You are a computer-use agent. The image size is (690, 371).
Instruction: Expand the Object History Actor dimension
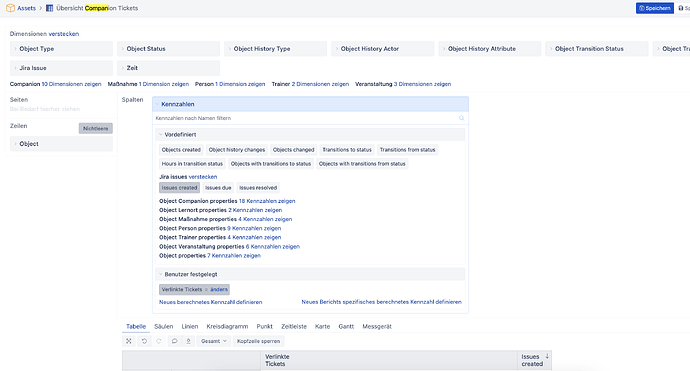point(382,49)
